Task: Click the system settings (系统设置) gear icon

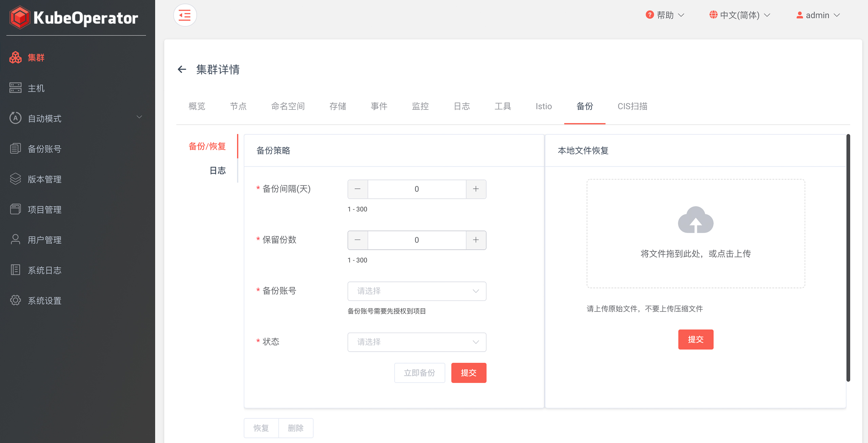Action: (16, 300)
